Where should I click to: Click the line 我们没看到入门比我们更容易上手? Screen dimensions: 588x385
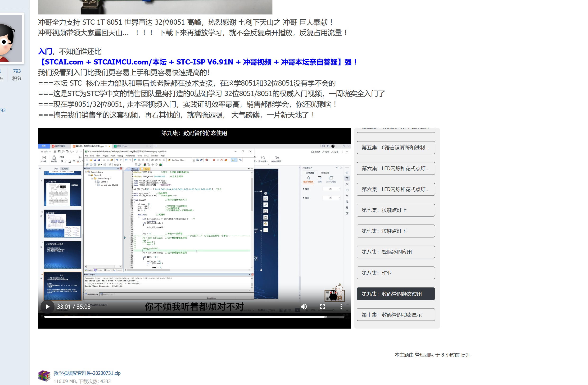pyautogui.click(x=124, y=73)
